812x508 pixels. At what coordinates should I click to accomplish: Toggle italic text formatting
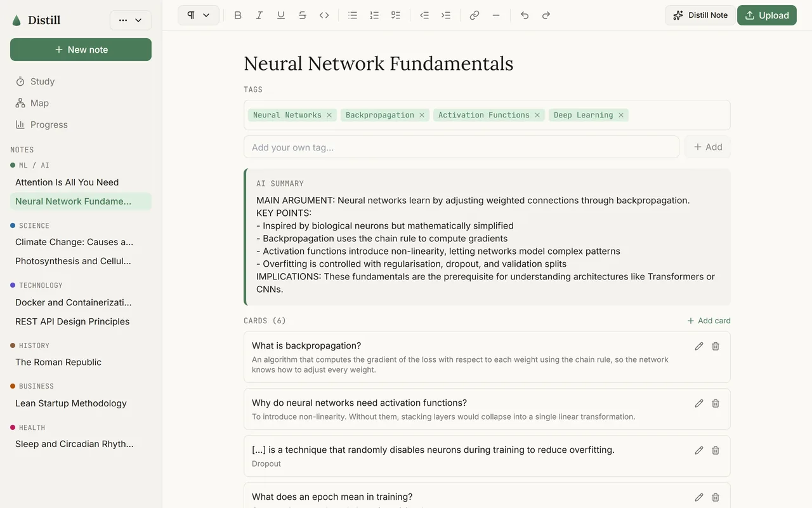(259, 15)
